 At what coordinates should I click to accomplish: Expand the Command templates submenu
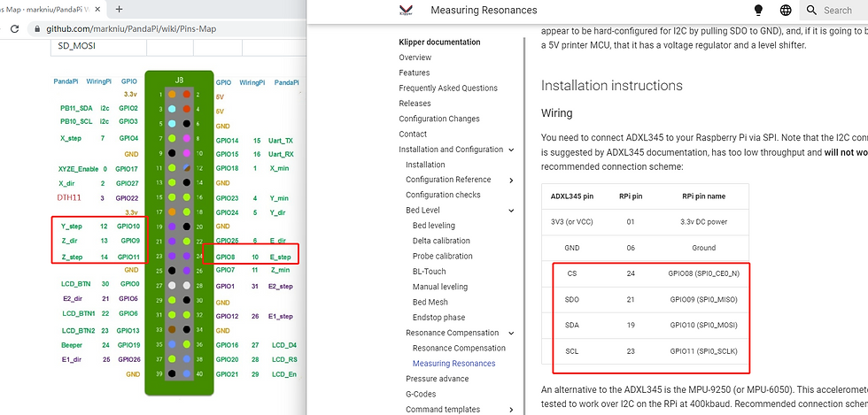(x=512, y=410)
